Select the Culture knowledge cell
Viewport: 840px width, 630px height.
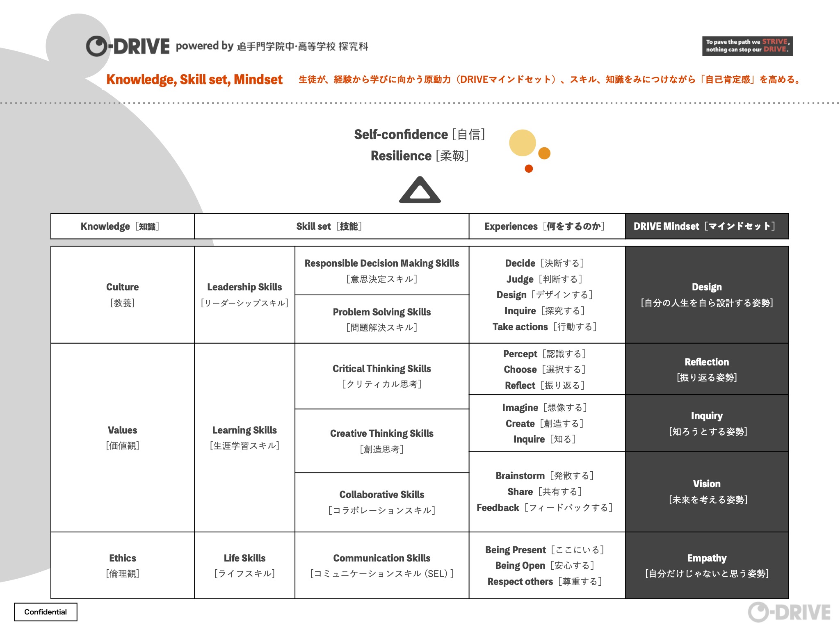[122, 294]
